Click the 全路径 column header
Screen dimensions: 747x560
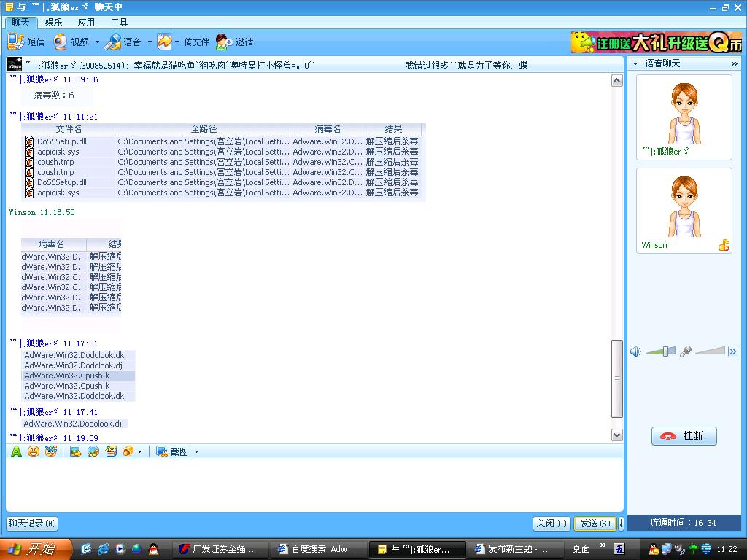[203, 129]
